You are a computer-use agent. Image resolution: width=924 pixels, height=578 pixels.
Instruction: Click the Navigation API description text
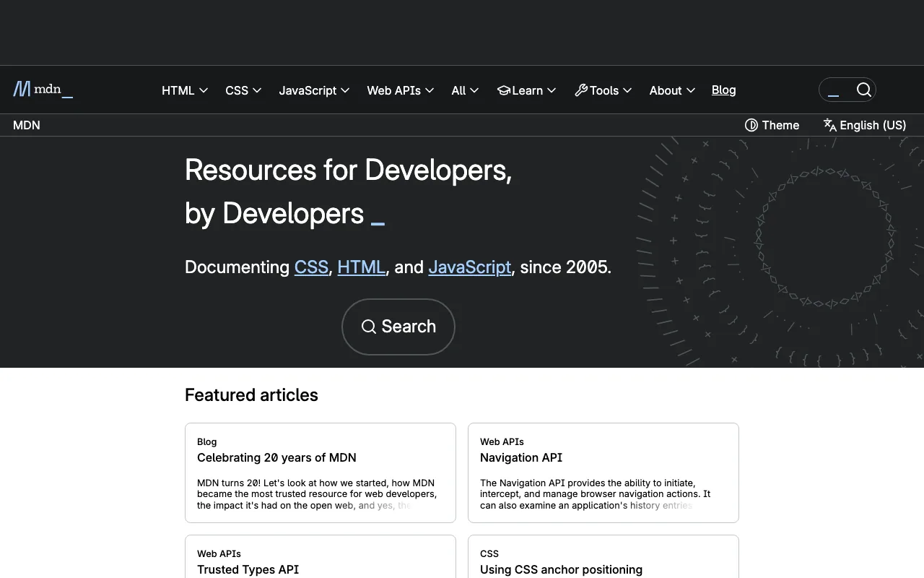(596, 494)
